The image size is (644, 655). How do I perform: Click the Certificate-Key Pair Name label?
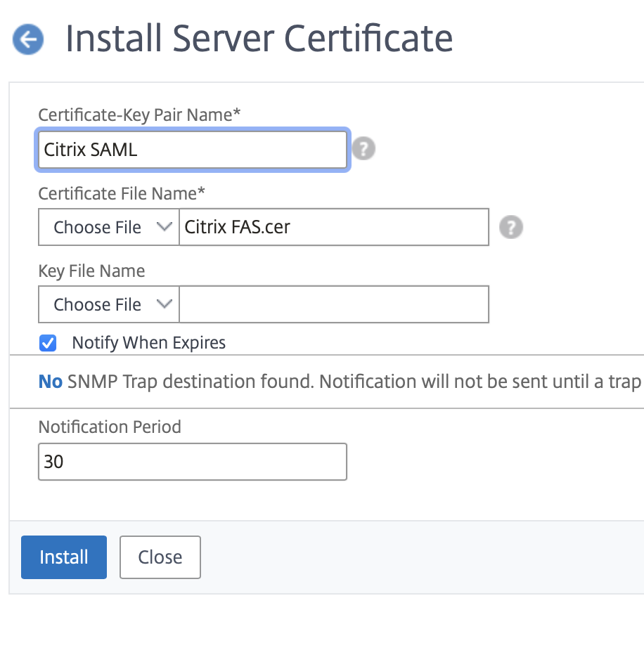(x=140, y=115)
